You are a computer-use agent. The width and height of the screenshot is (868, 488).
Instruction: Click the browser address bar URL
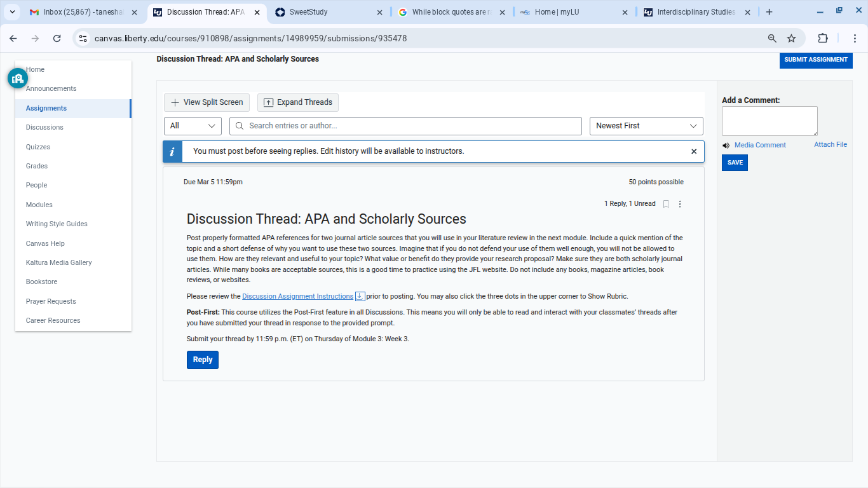(250, 38)
